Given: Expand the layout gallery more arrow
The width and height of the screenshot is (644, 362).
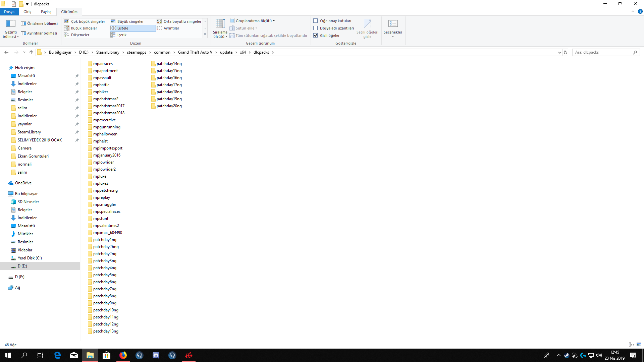Looking at the screenshot, I should coord(205,35).
